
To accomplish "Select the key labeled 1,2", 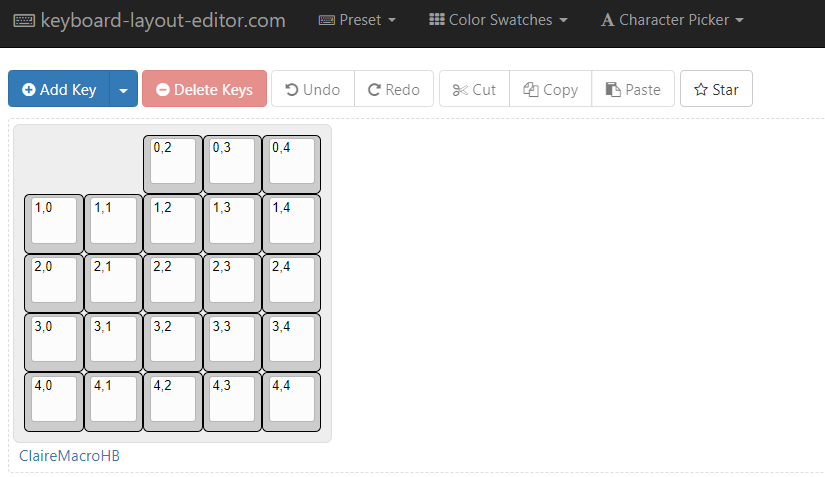I will (x=173, y=224).
